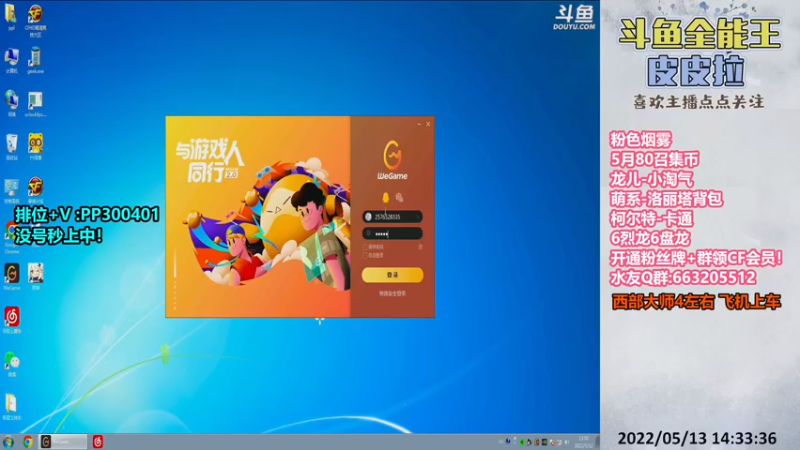Image resolution: width=800 pixels, height=450 pixels.
Task: Launch geek.exe from desktop
Action: [x=35, y=61]
